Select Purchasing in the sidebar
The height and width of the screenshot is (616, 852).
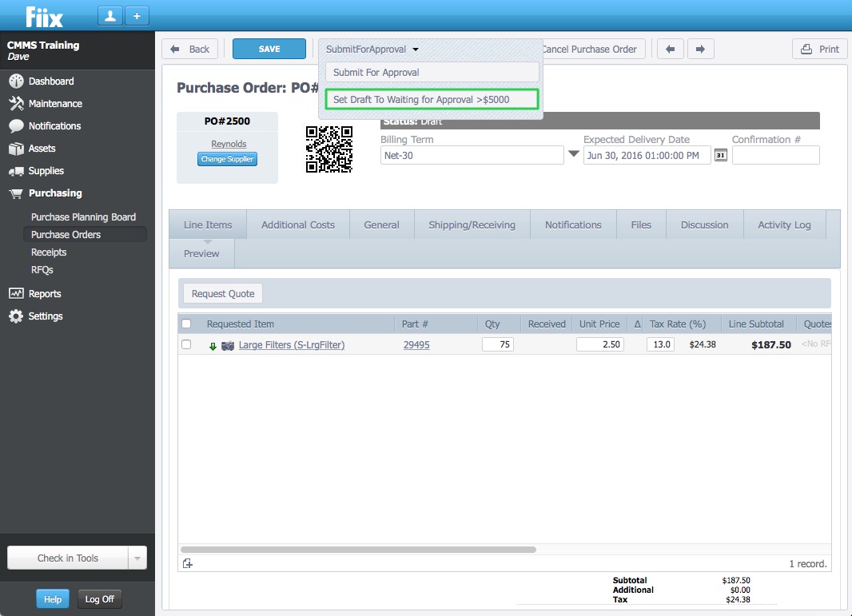(x=55, y=193)
